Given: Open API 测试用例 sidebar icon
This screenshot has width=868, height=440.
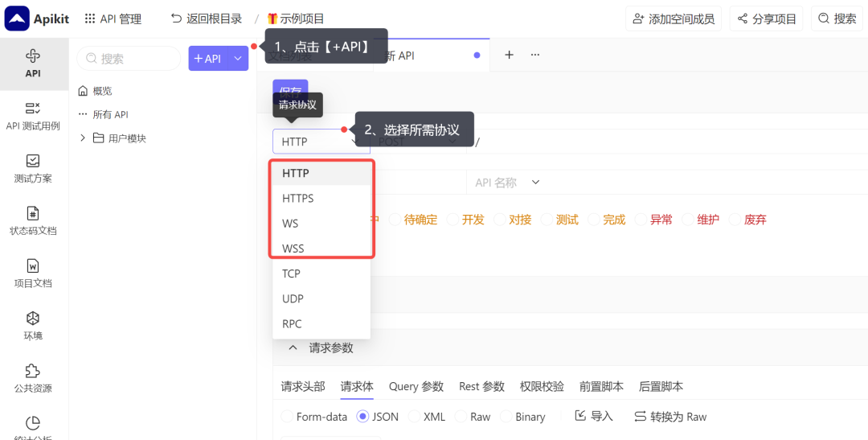Looking at the screenshot, I should pyautogui.click(x=33, y=108).
